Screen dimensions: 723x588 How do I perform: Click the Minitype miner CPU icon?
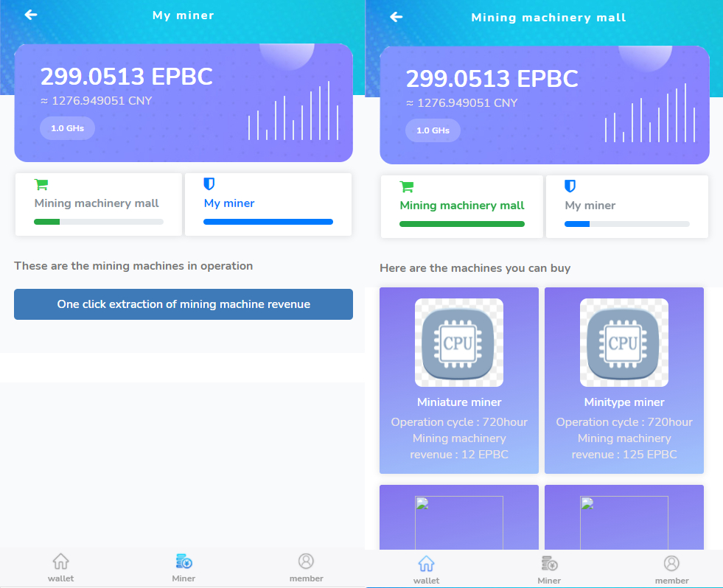click(x=624, y=343)
